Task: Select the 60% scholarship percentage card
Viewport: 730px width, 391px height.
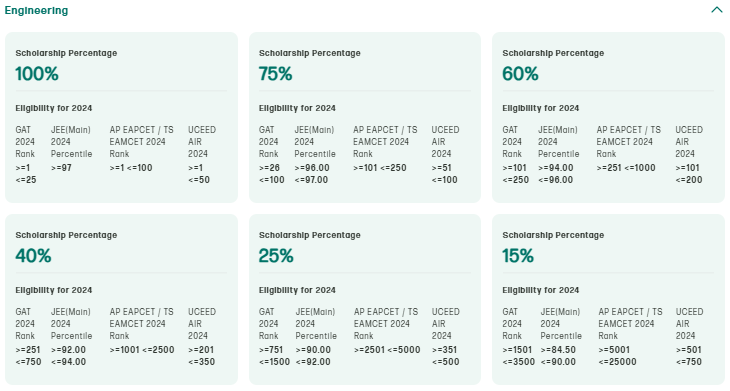Action: (x=608, y=117)
